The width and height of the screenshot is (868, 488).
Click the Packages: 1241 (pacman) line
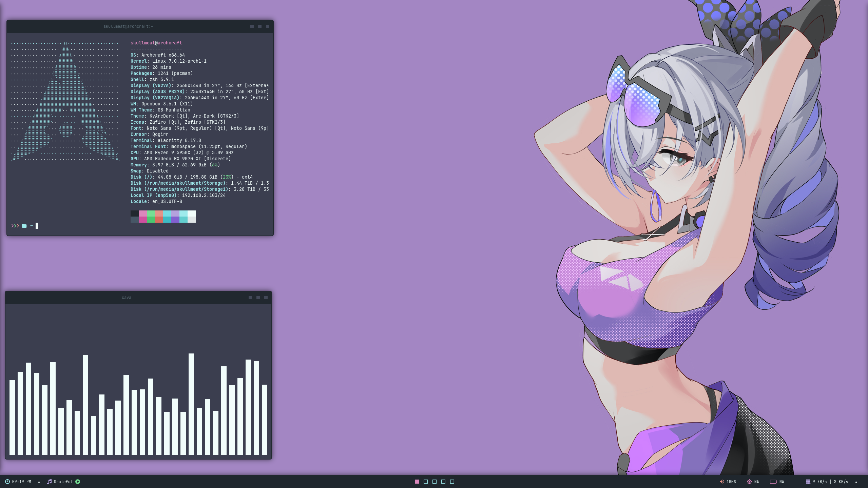(162, 73)
